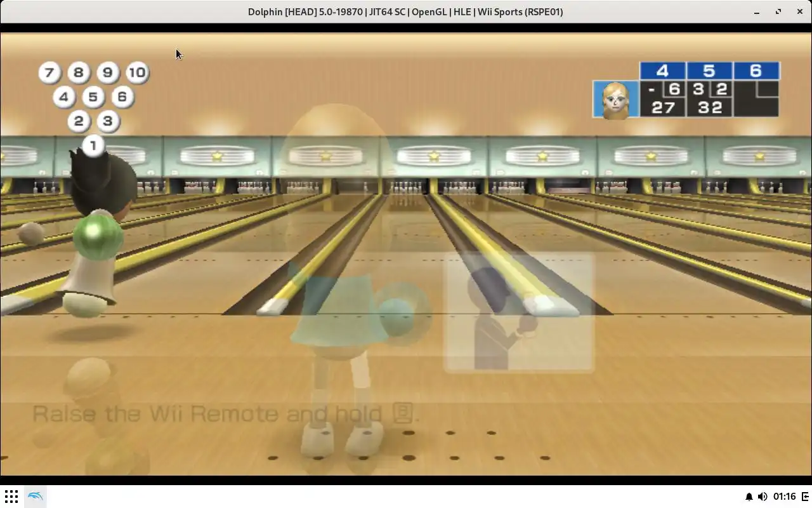This screenshot has width=812, height=508.
Task: Click pin indicator number 3
Action: [x=108, y=121]
